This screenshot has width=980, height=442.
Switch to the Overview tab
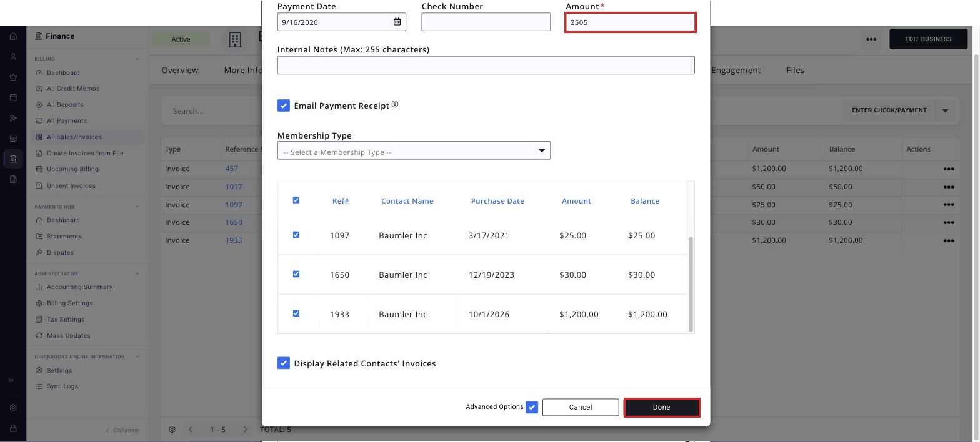(180, 70)
